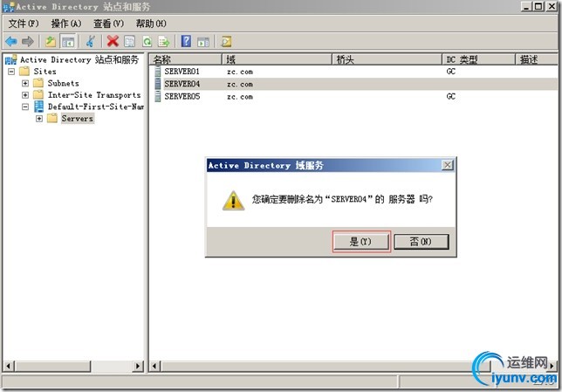Minimize the Active Directory 站点和服务 window
562x392 pixels.
[x=526, y=6]
